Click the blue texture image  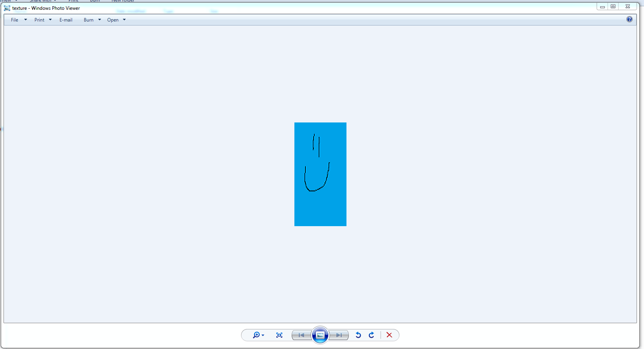click(320, 174)
